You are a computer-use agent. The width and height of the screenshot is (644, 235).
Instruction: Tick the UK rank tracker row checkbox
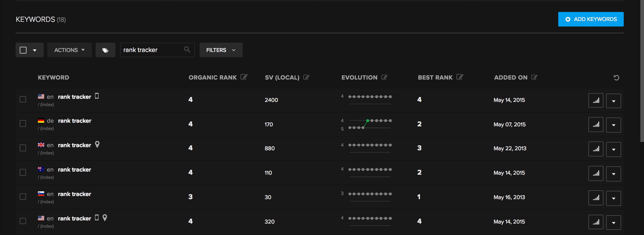click(x=23, y=148)
